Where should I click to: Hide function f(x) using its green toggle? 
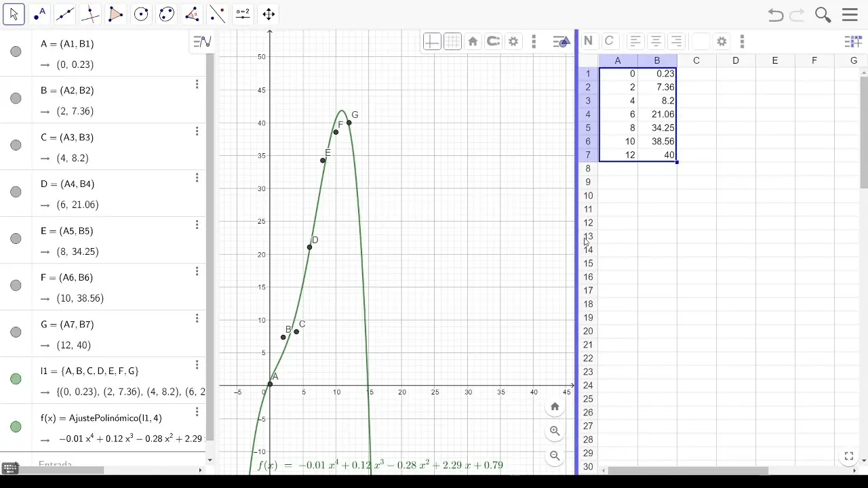pyautogui.click(x=16, y=426)
